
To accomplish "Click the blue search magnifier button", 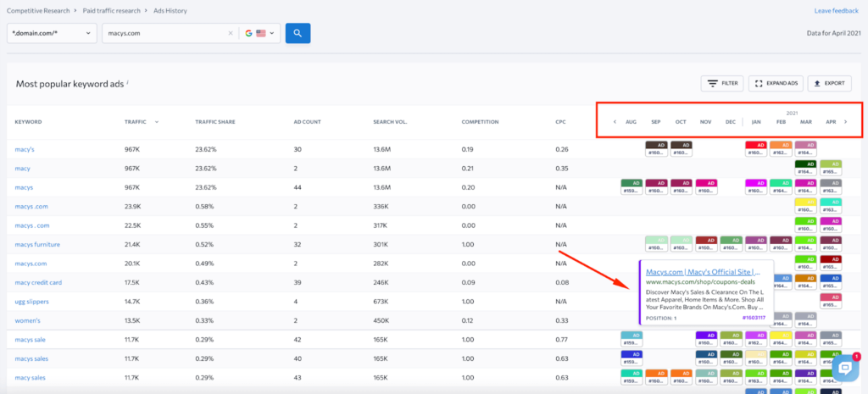I will click(298, 33).
